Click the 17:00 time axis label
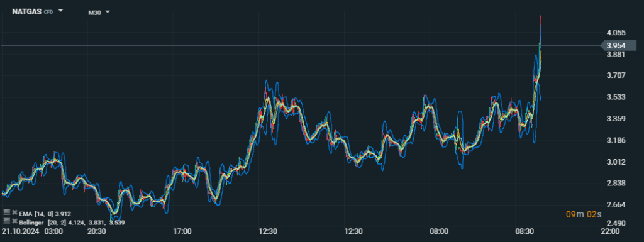The height and width of the screenshot is (242, 644). (x=182, y=231)
